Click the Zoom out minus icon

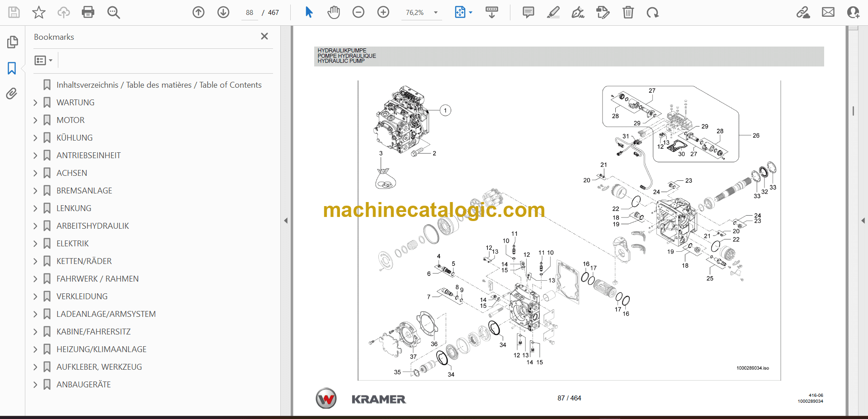point(358,12)
